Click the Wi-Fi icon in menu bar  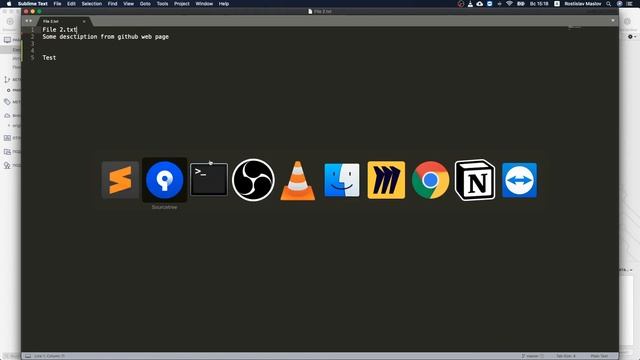(509, 4)
